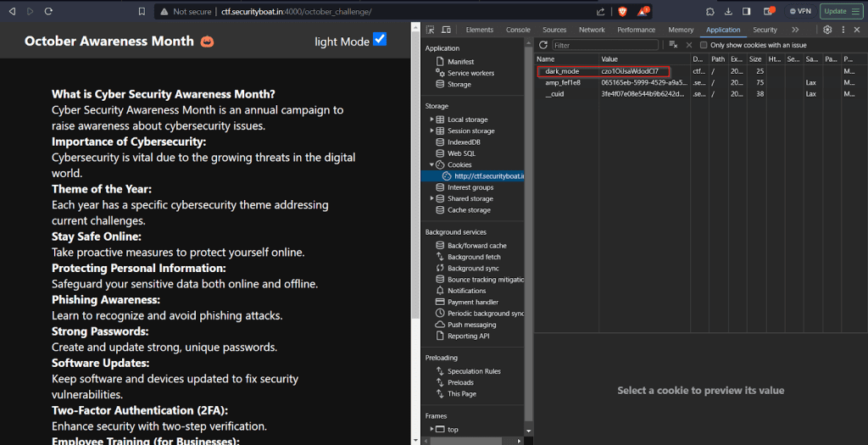
Task: Refresh cookies list in DevTools
Action: tap(543, 45)
